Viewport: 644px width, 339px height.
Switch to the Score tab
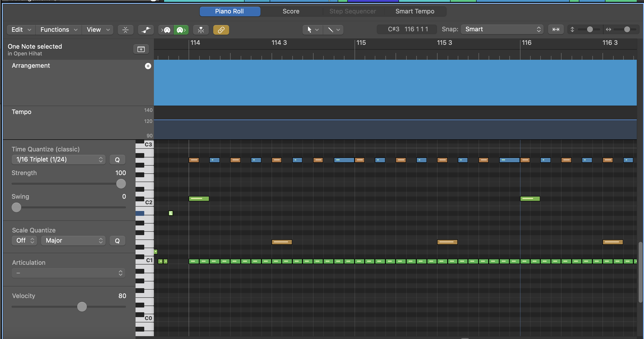coord(291,11)
